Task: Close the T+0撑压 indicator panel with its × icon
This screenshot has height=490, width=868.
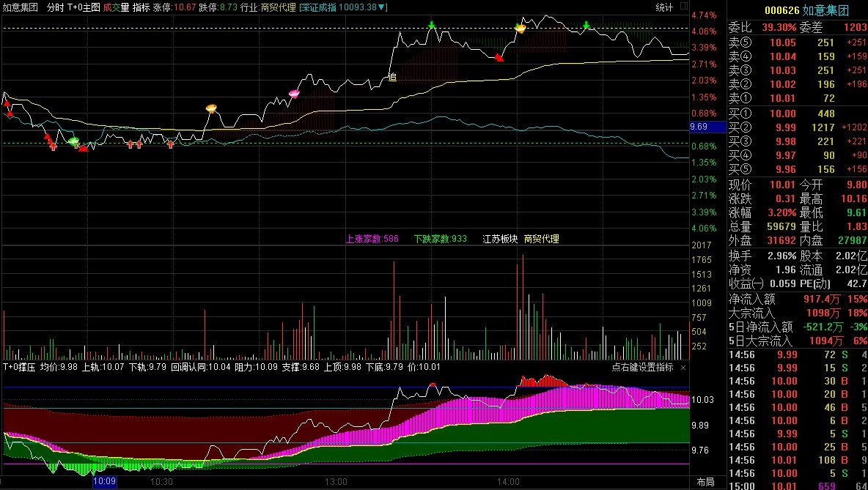Action: [683, 367]
